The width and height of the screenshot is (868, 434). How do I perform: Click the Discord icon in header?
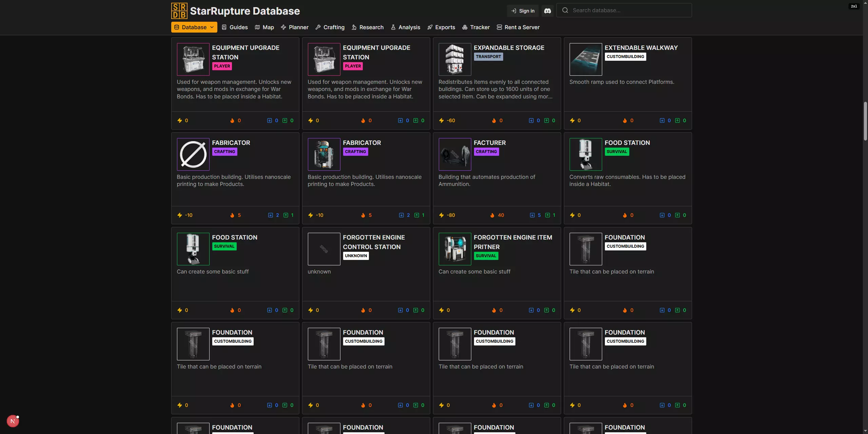(x=547, y=11)
